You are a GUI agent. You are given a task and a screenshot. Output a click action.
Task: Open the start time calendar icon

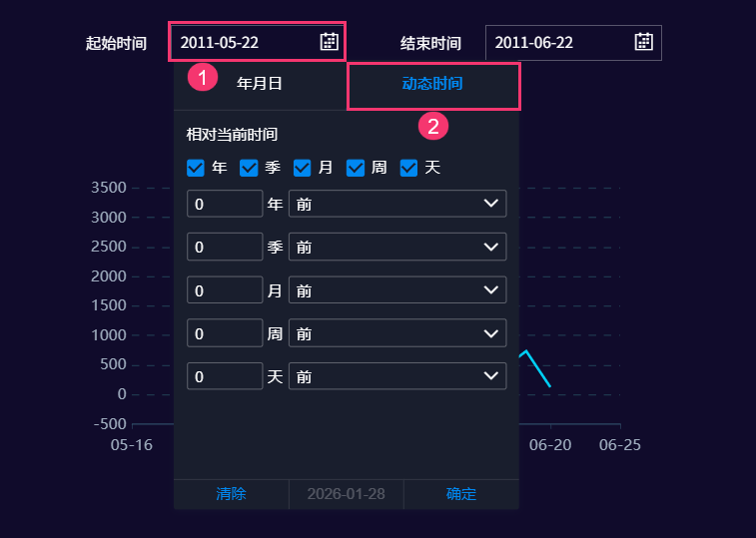pyautogui.click(x=329, y=42)
